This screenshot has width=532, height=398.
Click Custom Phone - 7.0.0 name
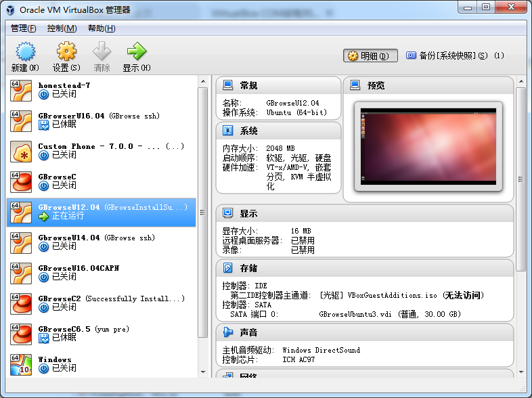[111, 146]
